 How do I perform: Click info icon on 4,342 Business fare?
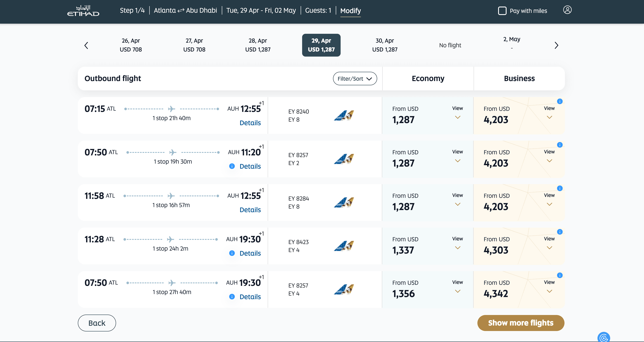coord(560,275)
